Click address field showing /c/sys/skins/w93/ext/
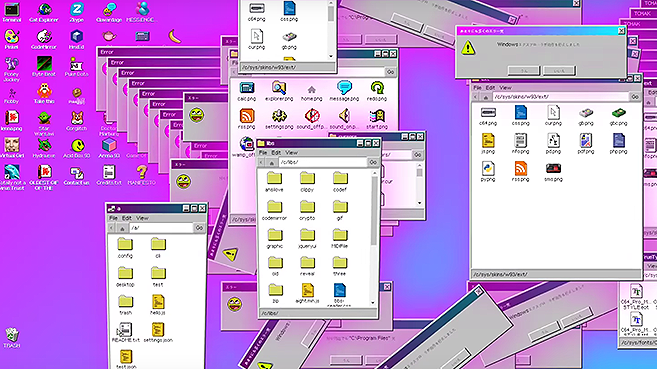657x369 pixels. pyautogui.click(x=560, y=97)
